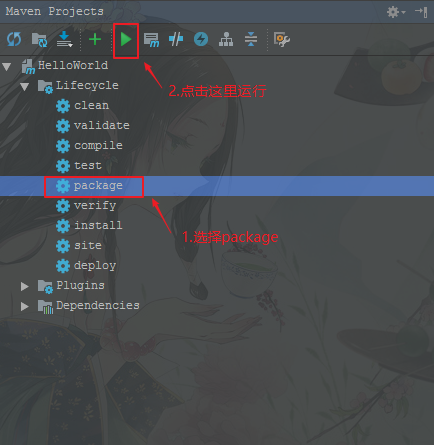
Task: Open Execute Maven Goal dialog
Action: point(151,40)
